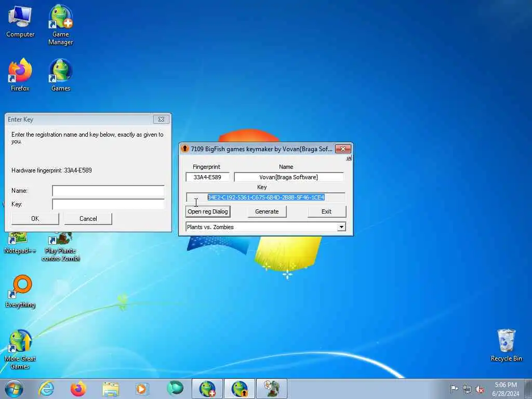The image size is (532, 399).
Task: Select the Recycle Bin icon
Action: pos(506,345)
